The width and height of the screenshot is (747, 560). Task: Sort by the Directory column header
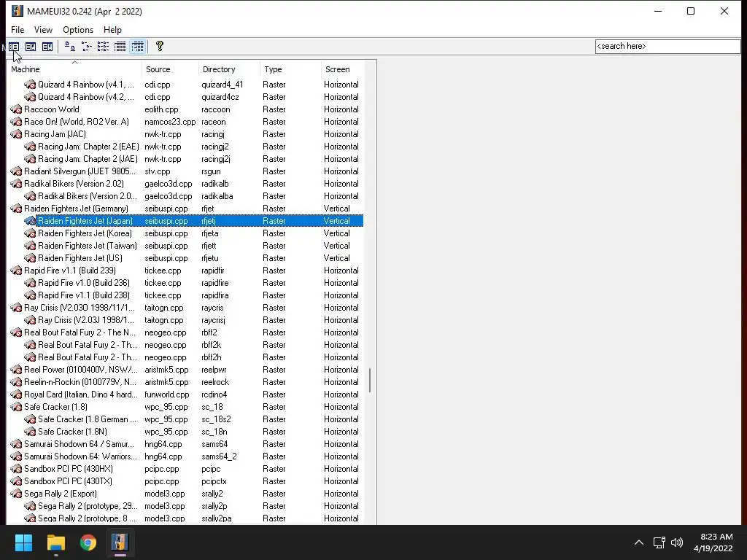pos(229,69)
